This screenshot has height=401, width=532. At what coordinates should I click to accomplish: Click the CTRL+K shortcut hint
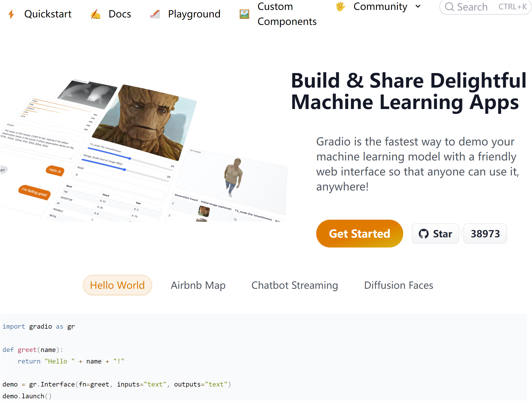tap(512, 7)
